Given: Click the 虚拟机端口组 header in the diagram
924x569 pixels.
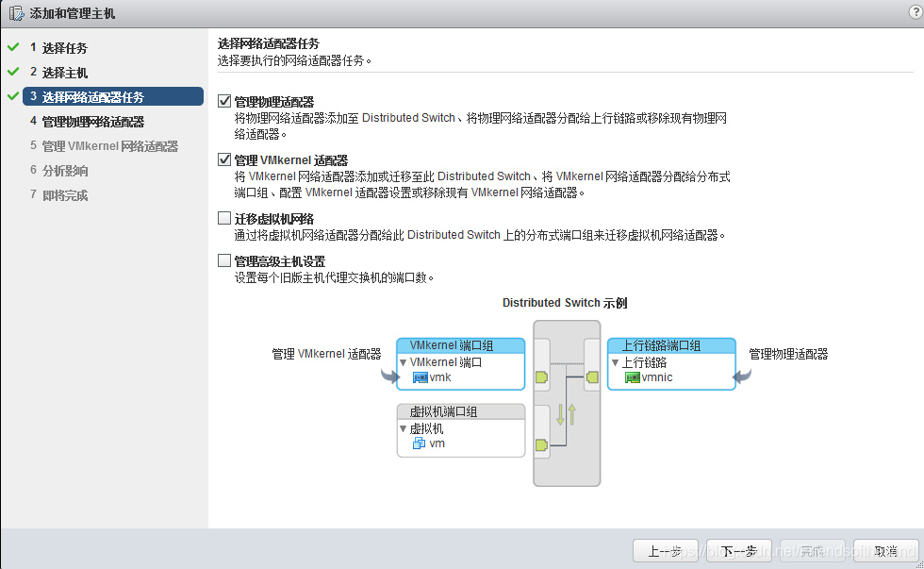Looking at the screenshot, I should tap(461, 411).
